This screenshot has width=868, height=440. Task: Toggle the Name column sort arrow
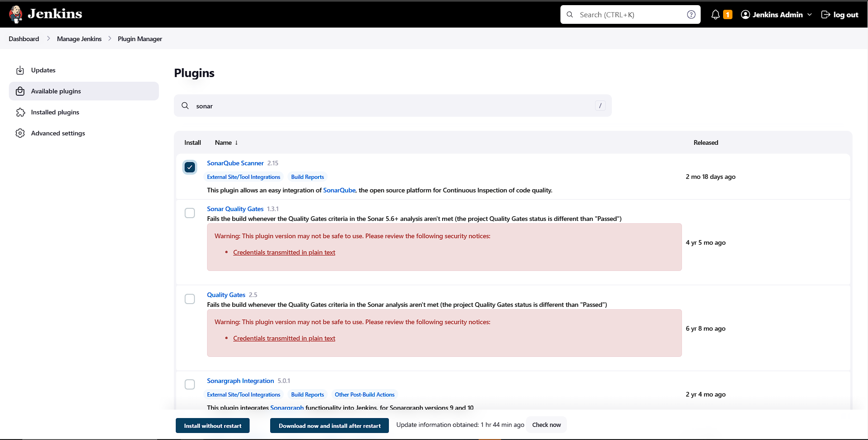[x=236, y=142]
